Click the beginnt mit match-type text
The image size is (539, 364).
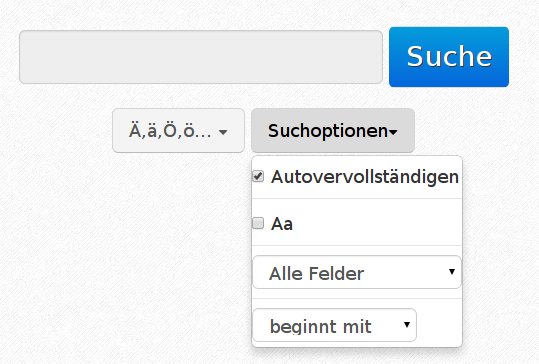click(320, 327)
